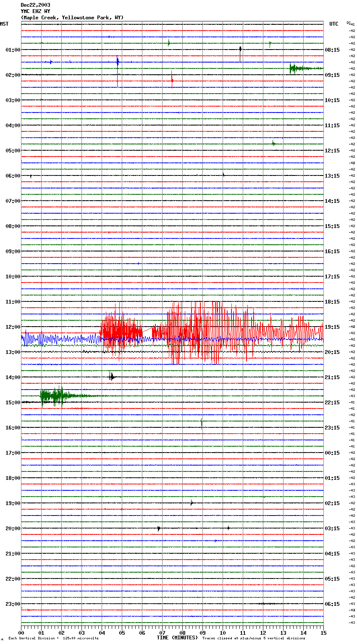Click the "UTC" axis header

[333, 24]
